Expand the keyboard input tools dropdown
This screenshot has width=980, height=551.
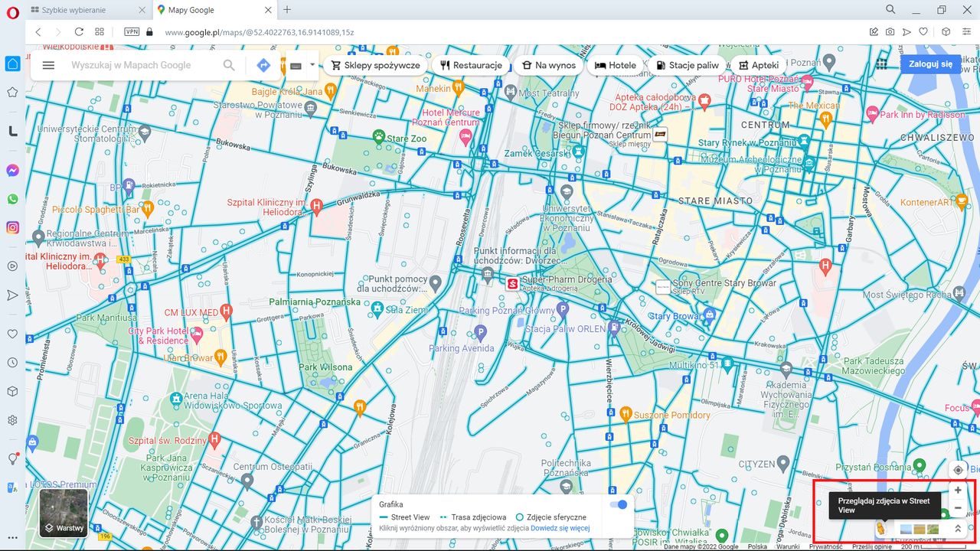(312, 65)
